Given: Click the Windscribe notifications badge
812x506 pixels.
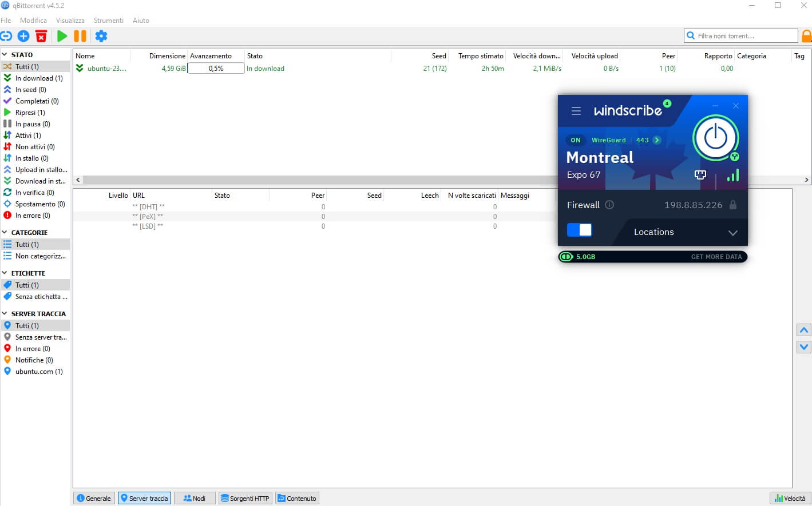Looking at the screenshot, I should (667, 103).
